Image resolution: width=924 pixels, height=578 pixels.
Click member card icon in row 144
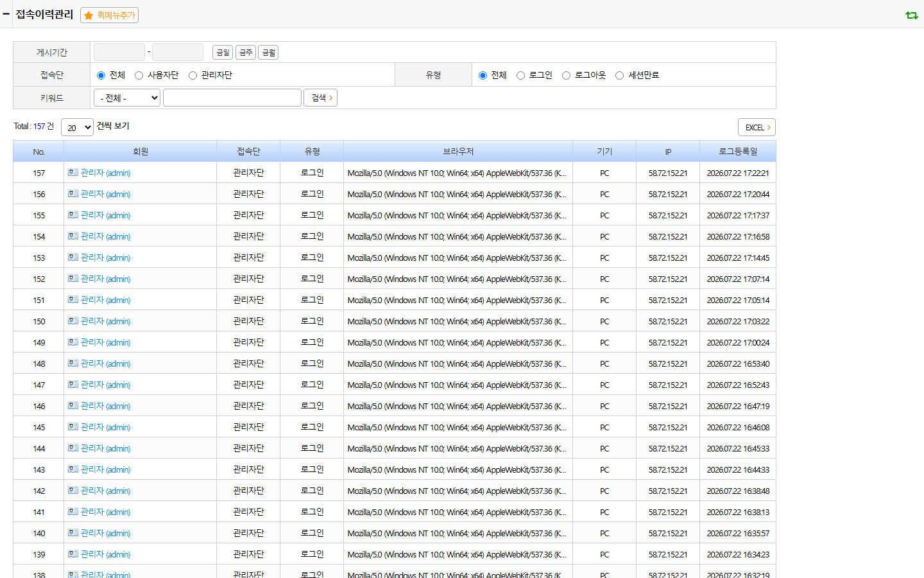pyautogui.click(x=73, y=448)
